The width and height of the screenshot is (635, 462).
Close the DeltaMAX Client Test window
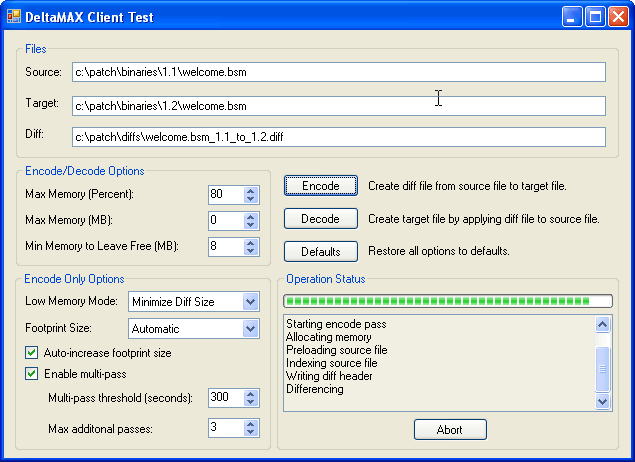coord(618,17)
